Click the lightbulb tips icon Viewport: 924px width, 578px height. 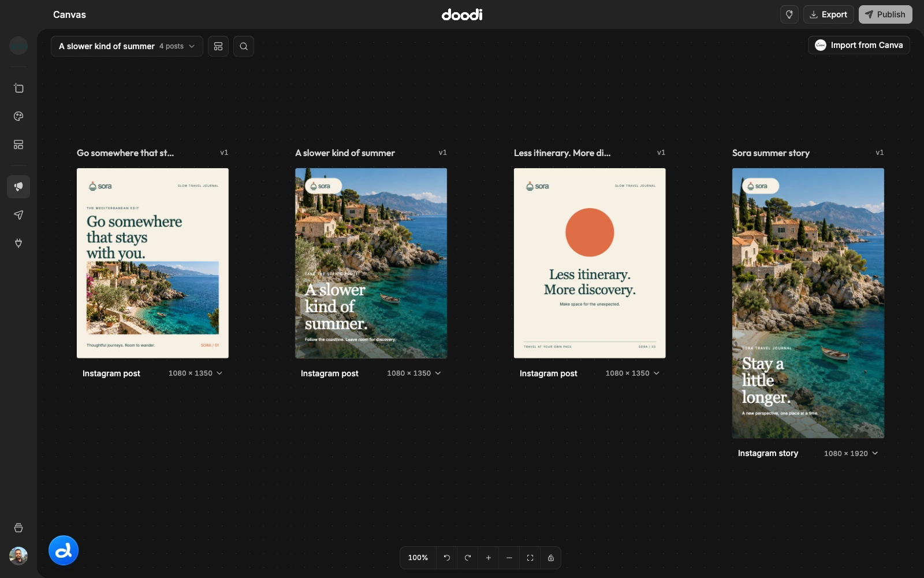tap(789, 14)
